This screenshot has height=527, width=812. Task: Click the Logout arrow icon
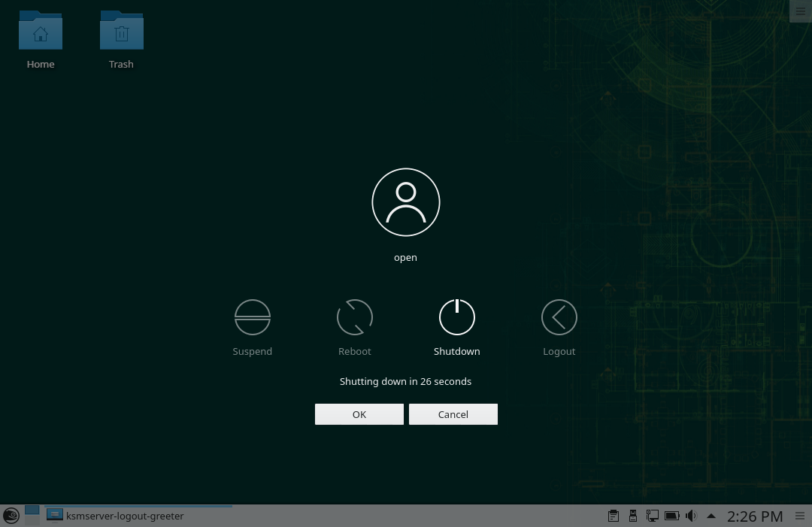pyautogui.click(x=559, y=317)
